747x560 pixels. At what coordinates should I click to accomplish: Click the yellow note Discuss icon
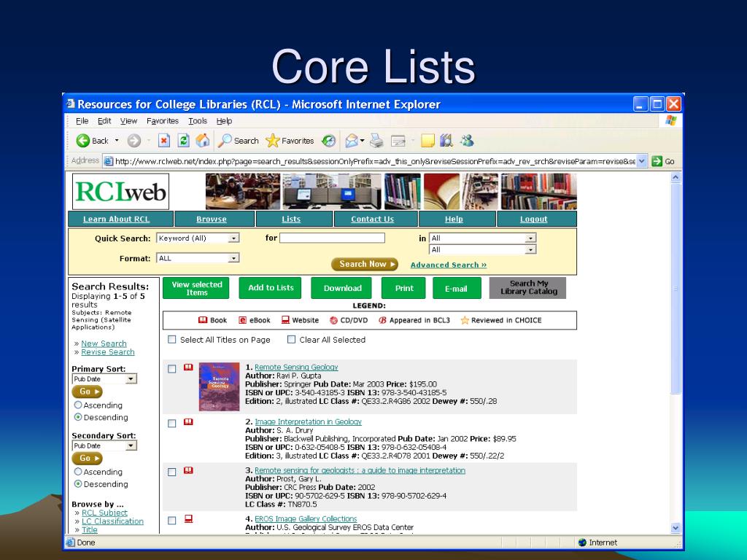coord(427,141)
